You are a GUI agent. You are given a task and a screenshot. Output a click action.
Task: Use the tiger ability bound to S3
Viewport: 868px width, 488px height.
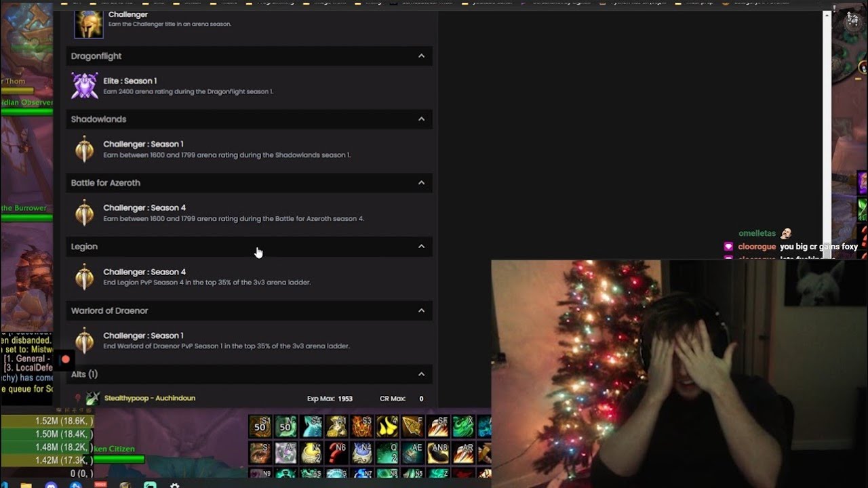pos(361,426)
